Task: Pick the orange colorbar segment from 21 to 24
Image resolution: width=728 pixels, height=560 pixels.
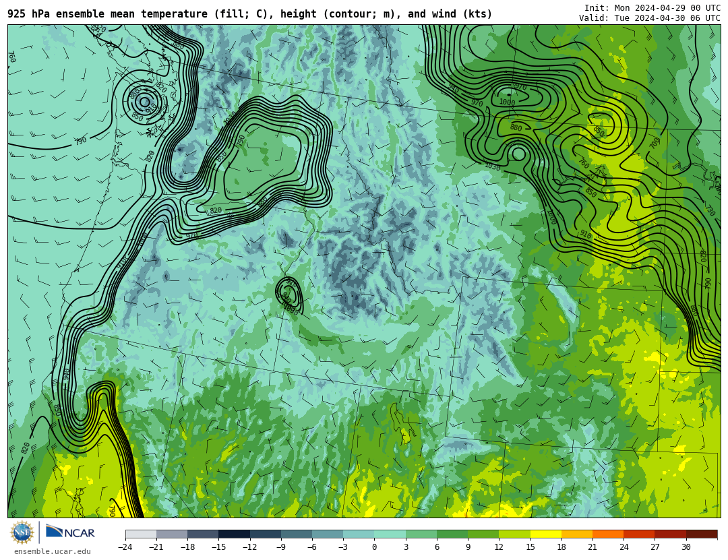Action: tap(608, 534)
